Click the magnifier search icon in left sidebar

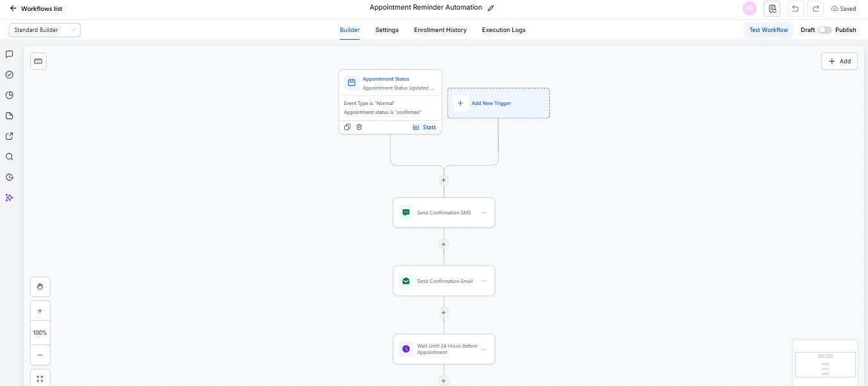[10, 157]
